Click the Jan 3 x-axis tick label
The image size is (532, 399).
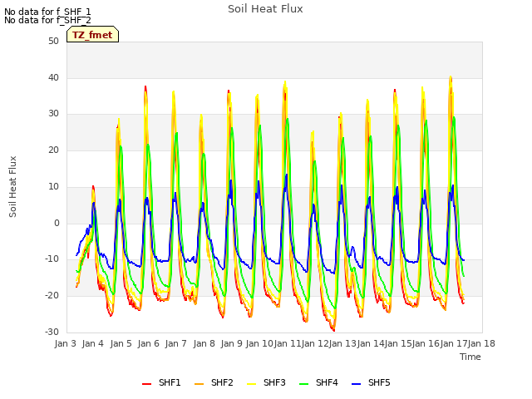65,343
